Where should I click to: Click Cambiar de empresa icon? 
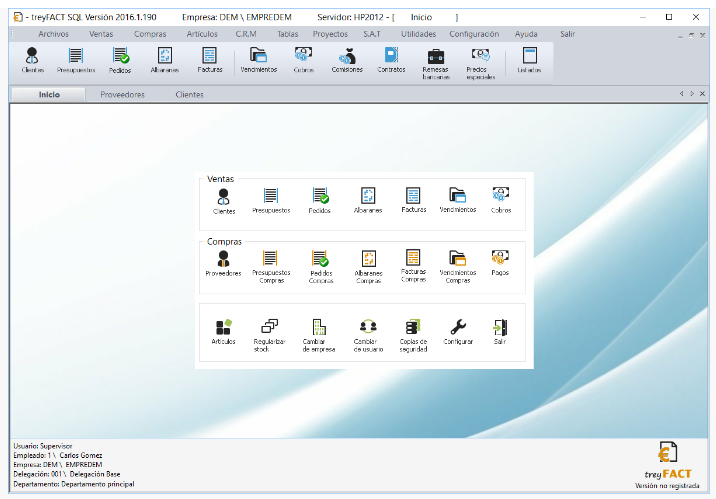(319, 336)
